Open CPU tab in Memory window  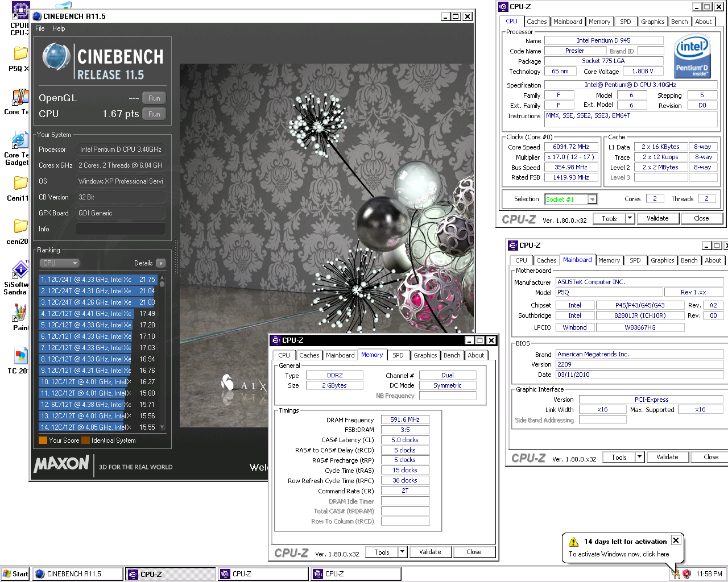[284, 355]
